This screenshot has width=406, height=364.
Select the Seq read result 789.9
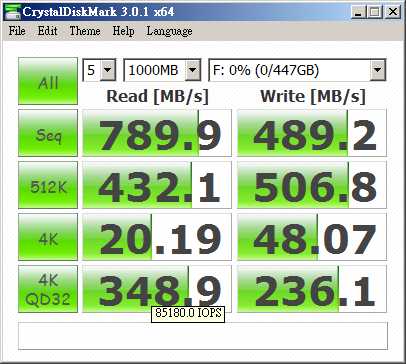tap(157, 133)
